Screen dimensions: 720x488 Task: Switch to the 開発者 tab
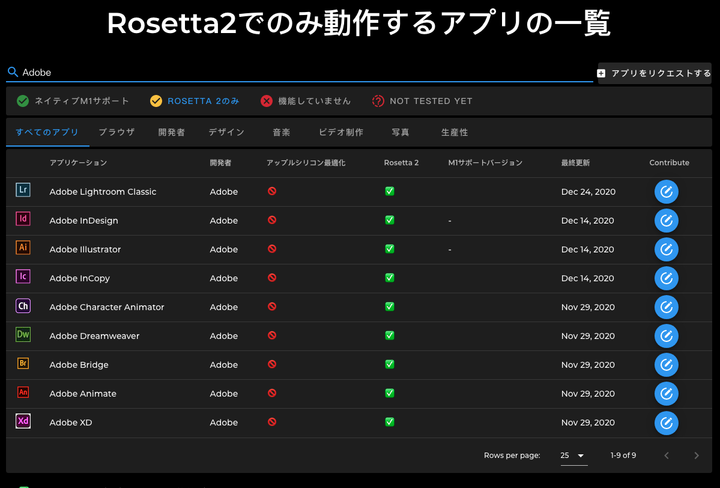[x=171, y=132]
